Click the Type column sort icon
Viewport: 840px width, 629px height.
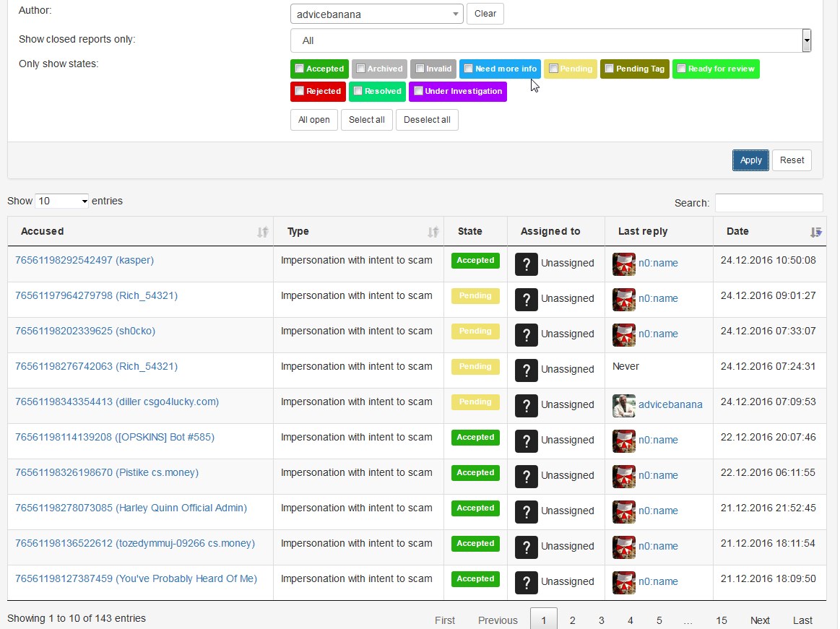point(433,232)
